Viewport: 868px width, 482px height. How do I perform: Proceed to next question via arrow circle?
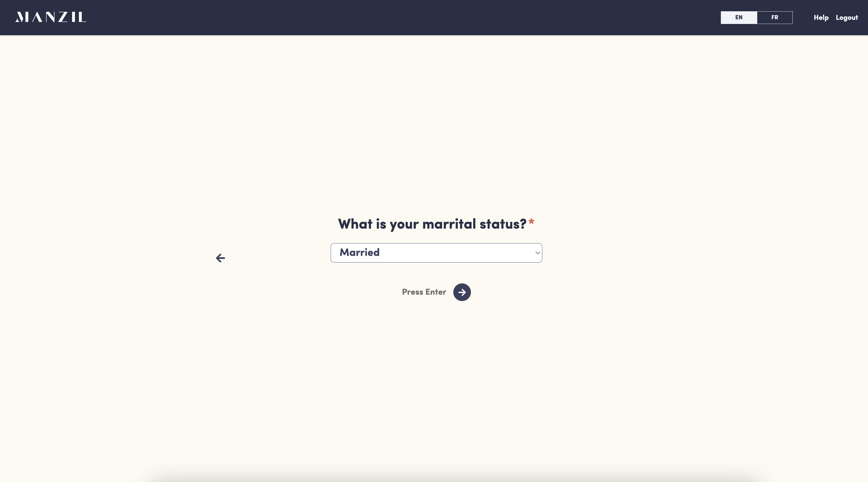click(x=462, y=292)
